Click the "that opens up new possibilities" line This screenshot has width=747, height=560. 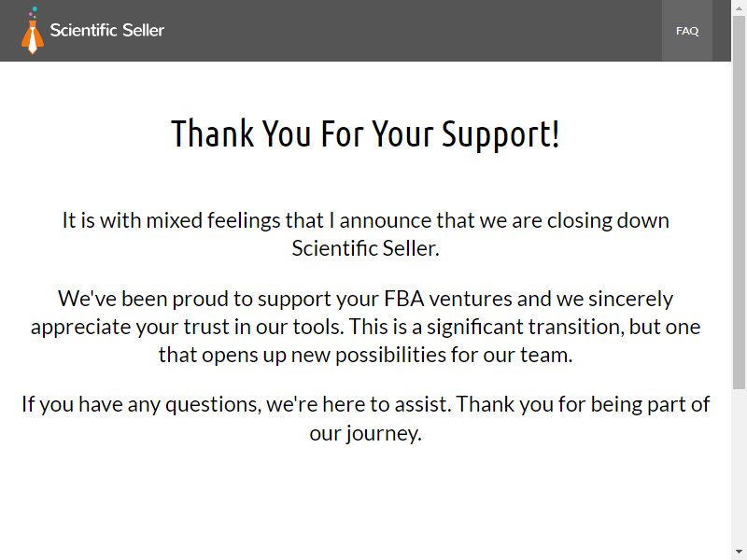pyautogui.click(x=365, y=355)
